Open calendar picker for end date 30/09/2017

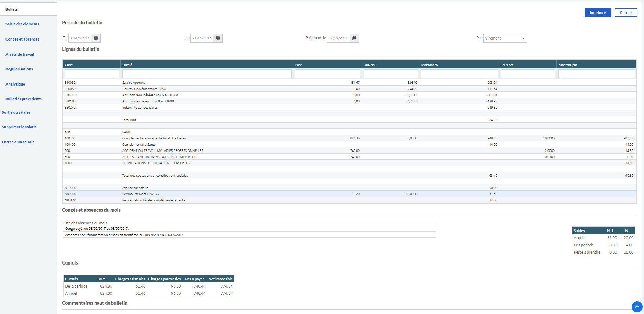click(x=218, y=38)
